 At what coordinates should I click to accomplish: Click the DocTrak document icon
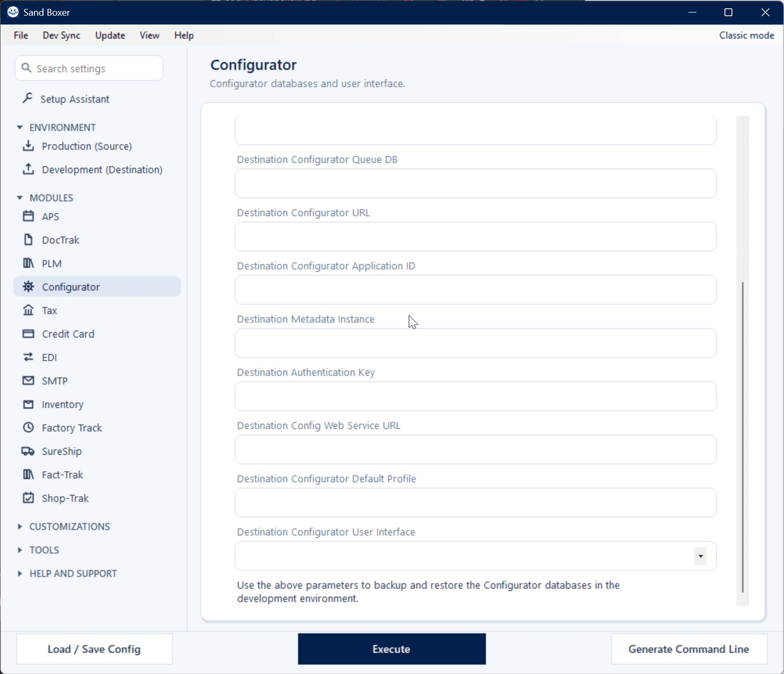[28, 239]
